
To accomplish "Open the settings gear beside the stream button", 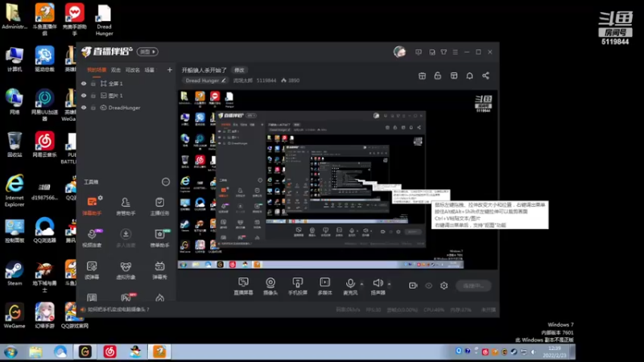I will pyautogui.click(x=444, y=286).
